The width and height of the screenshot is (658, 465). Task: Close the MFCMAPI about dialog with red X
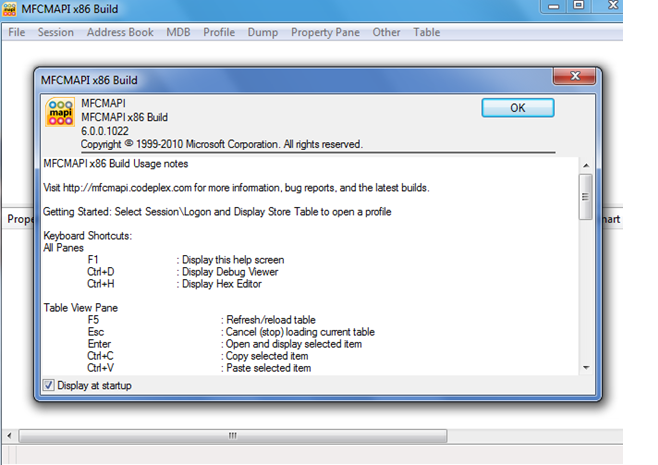click(x=574, y=76)
